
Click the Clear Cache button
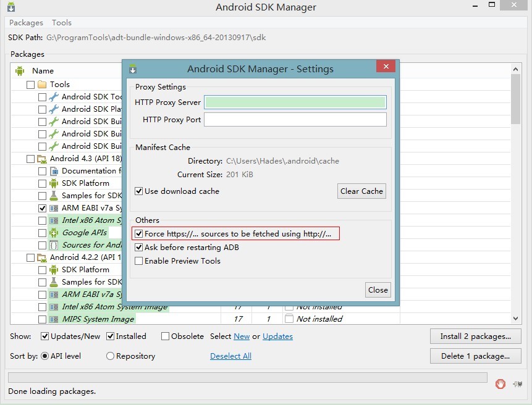361,191
